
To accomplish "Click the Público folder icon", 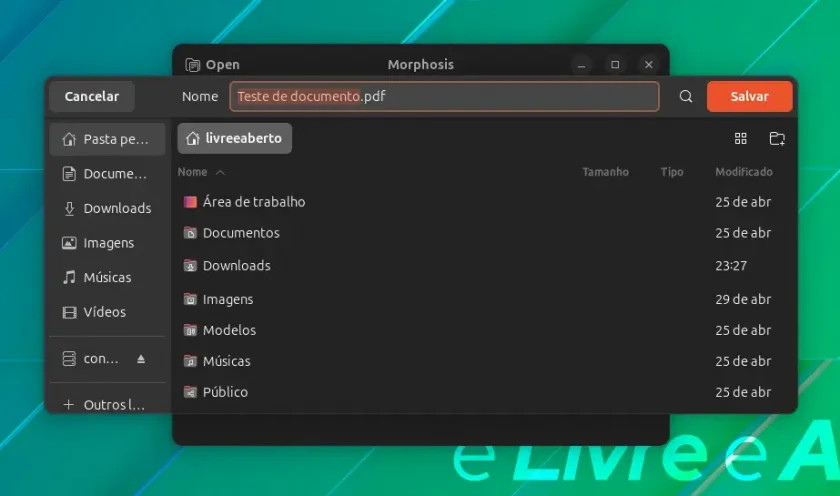I will pos(190,392).
